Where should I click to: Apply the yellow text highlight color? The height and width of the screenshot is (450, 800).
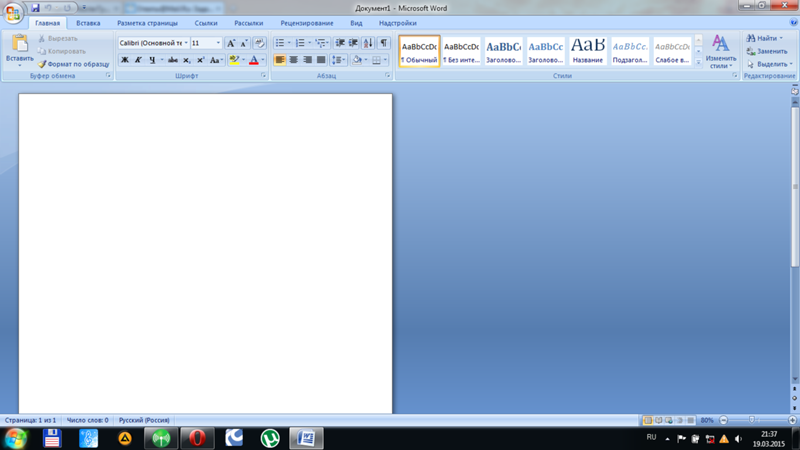[x=234, y=60]
